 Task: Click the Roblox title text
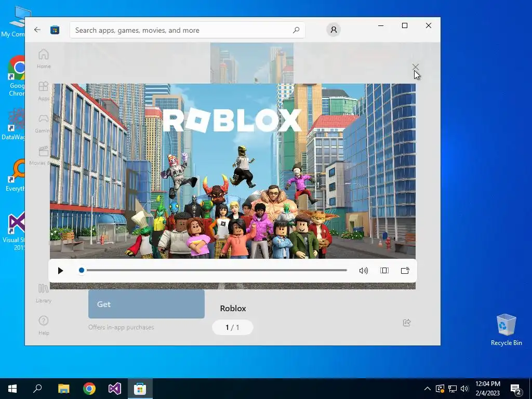(233, 309)
